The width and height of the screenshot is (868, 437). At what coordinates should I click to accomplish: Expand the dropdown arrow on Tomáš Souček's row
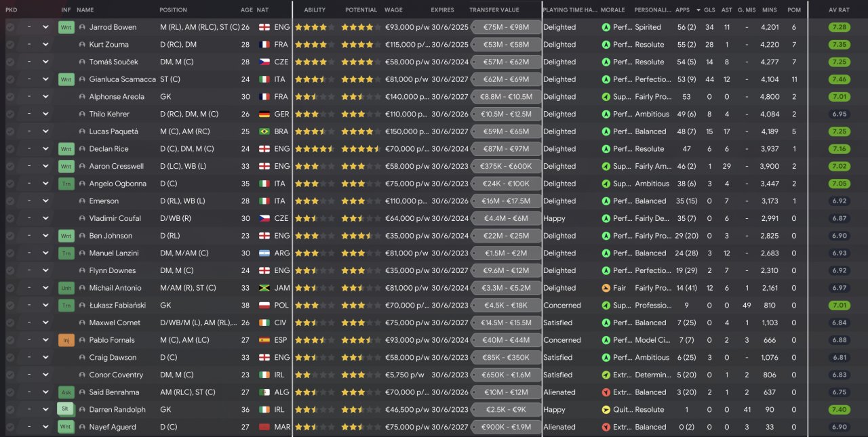[x=45, y=62]
